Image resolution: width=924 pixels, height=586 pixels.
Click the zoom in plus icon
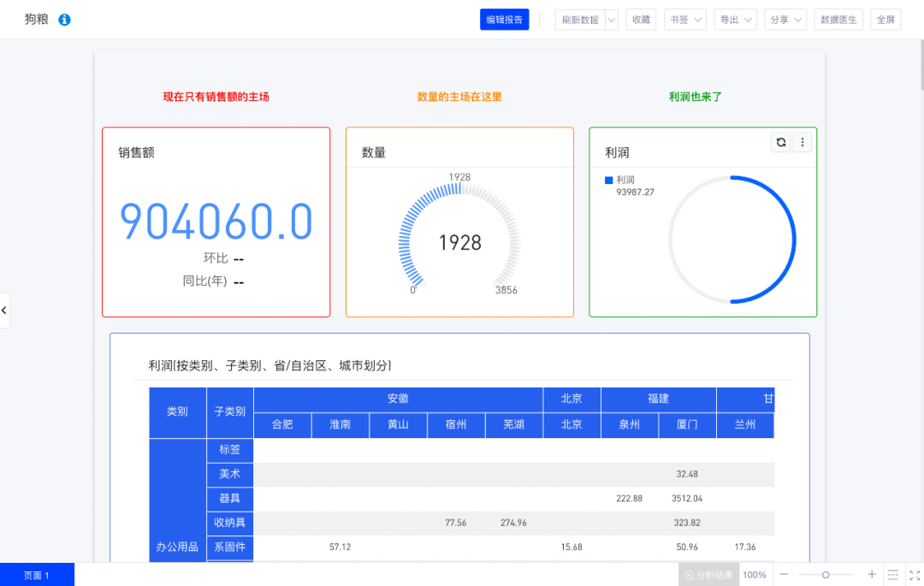pos(872,575)
